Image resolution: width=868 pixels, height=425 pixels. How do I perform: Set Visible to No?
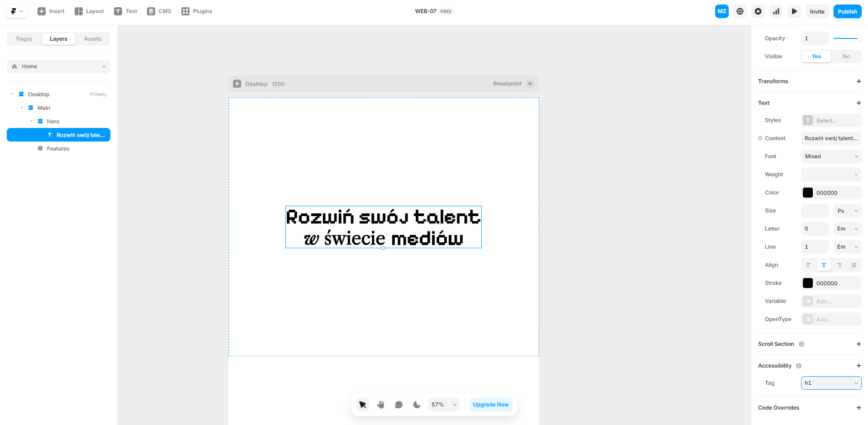[x=846, y=57]
